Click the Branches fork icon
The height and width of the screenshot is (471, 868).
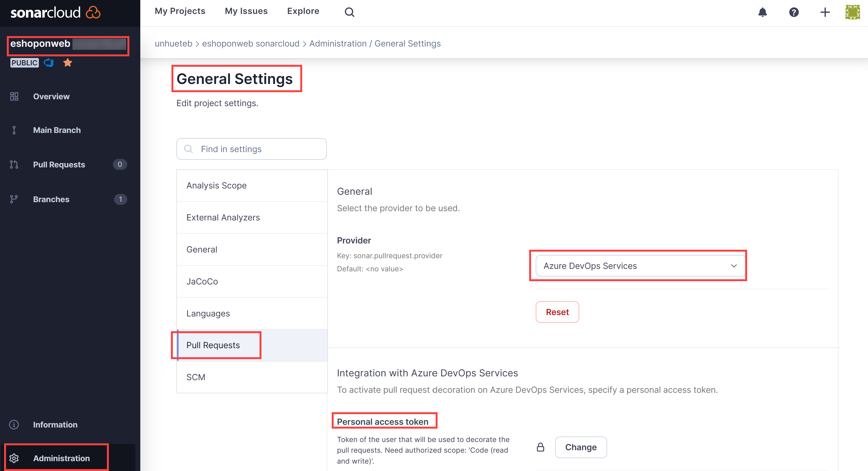click(14, 199)
